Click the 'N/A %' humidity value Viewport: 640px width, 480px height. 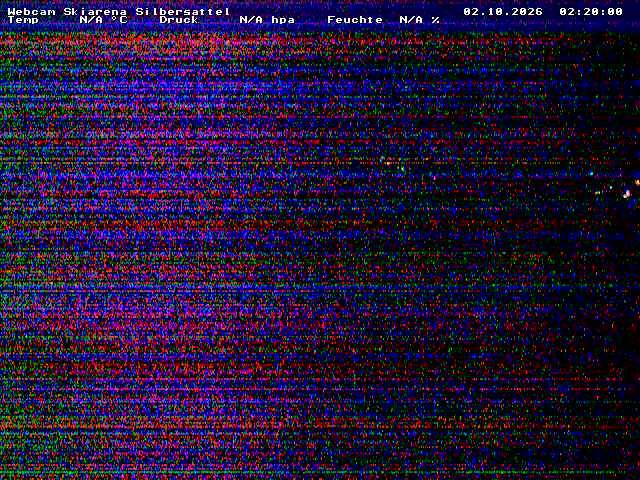click(419, 20)
